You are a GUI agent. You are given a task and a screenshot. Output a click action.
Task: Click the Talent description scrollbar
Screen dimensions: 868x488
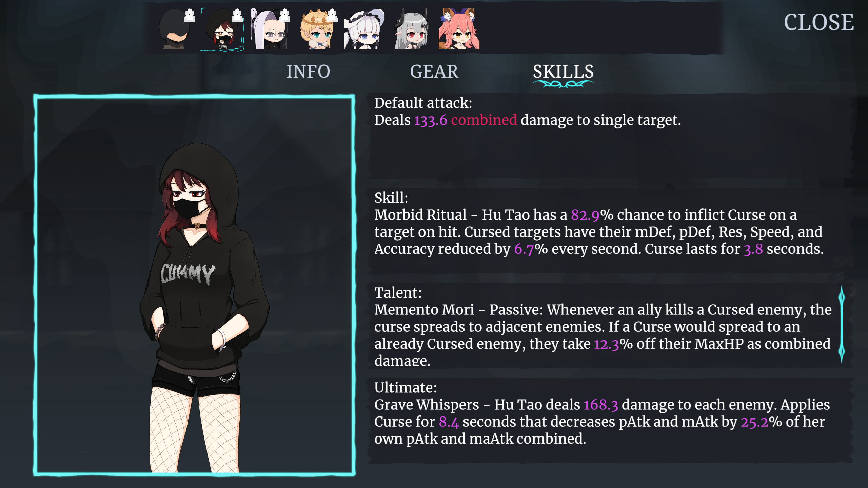tap(842, 324)
